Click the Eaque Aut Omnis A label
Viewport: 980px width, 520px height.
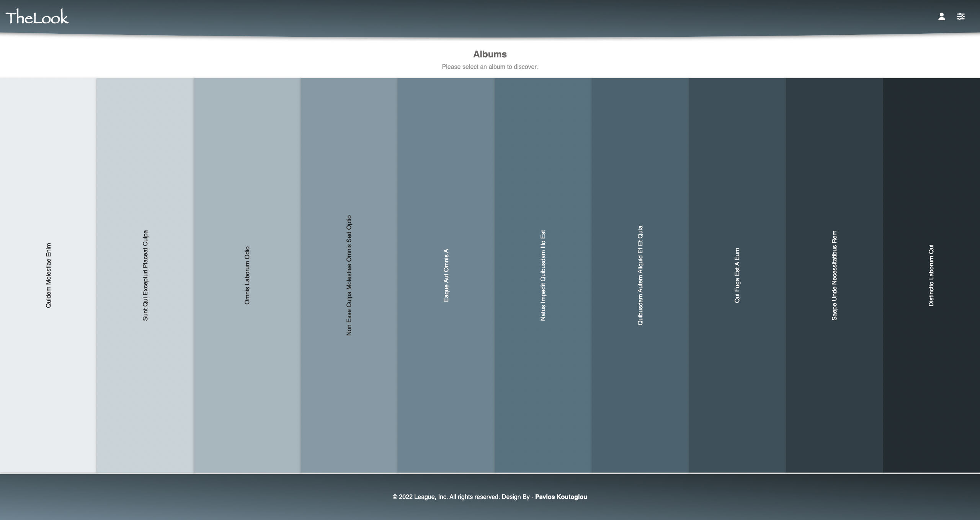pos(446,275)
